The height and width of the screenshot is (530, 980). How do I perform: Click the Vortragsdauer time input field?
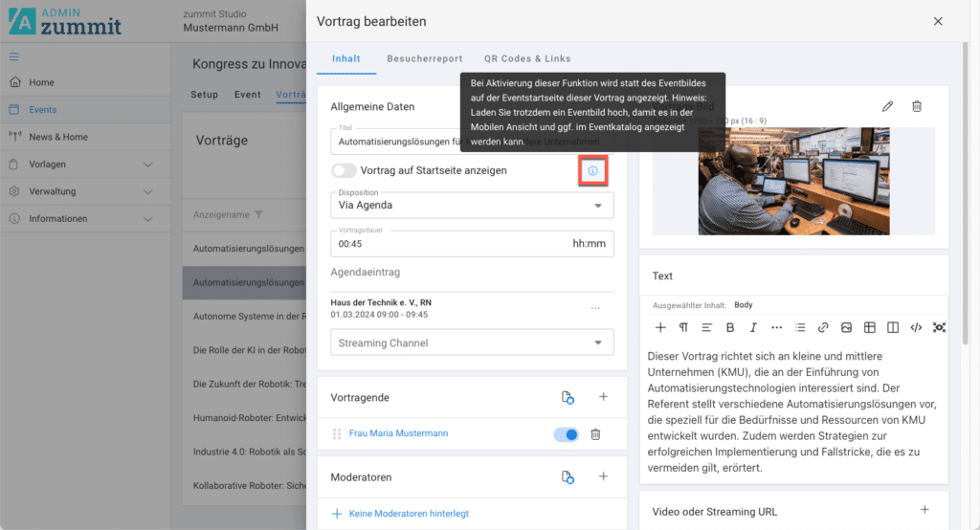click(450, 244)
